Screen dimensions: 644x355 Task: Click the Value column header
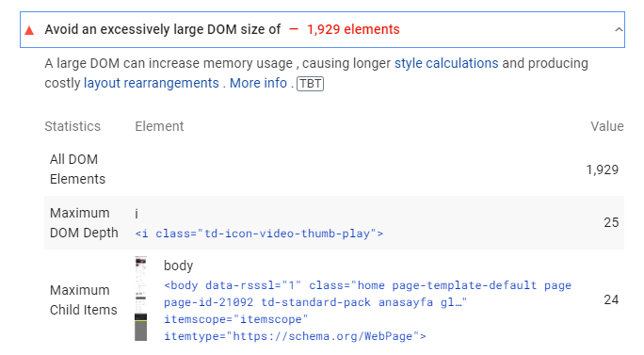(x=607, y=126)
